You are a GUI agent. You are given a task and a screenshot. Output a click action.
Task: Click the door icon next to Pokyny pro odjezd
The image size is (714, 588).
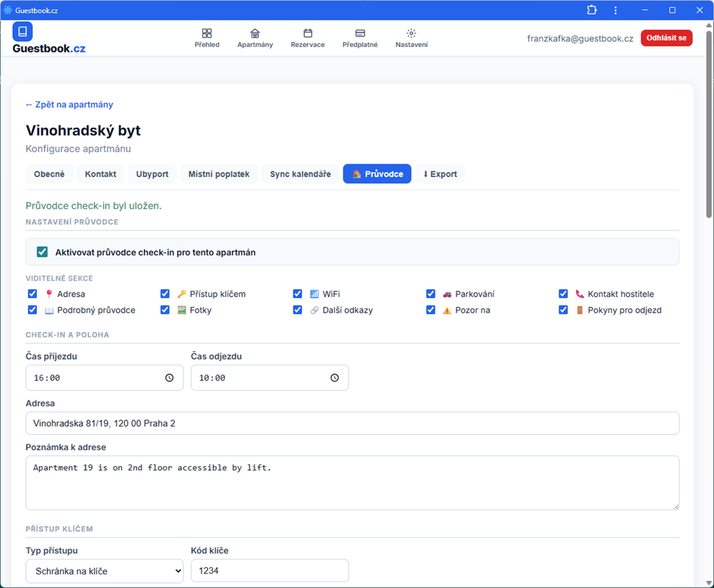(x=580, y=310)
